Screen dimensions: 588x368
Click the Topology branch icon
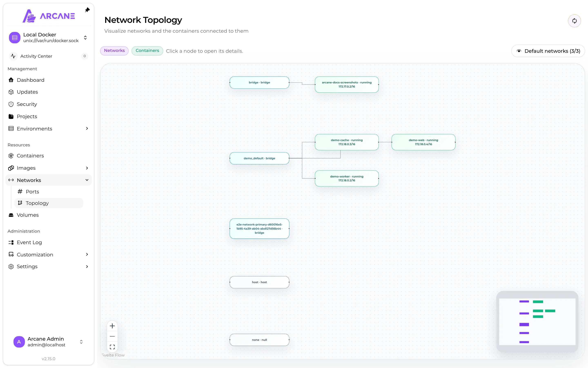(x=20, y=203)
